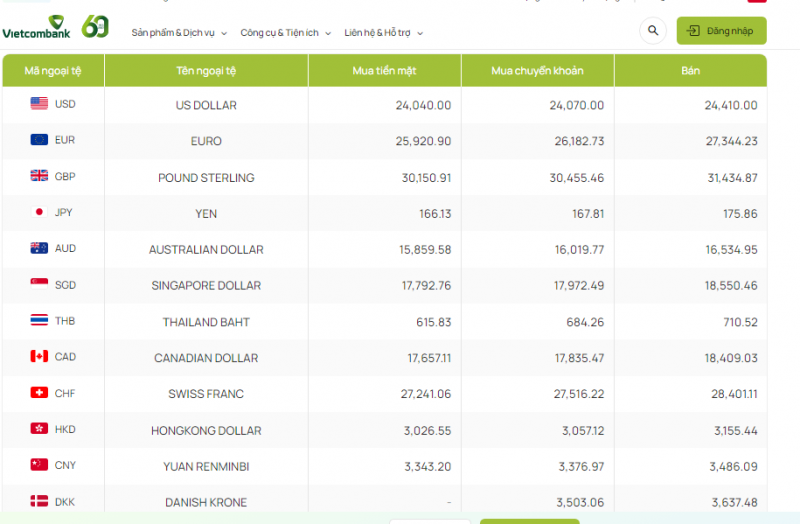The height and width of the screenshot is (524, 800).
Task: Click the SINGAPORE DOLLAR row name
Action: pyautogui.click(x=206, y=286)
